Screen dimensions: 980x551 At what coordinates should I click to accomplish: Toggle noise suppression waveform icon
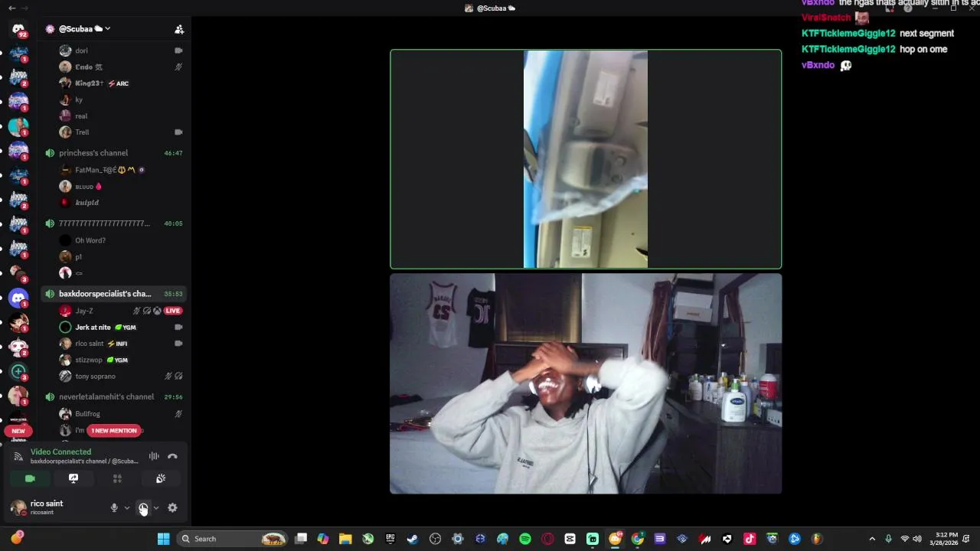[x=154, y=456]
